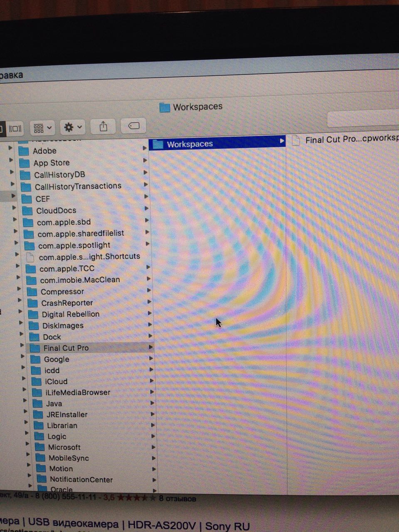Click the CrashReporter folder icon
The width and height of the screenshot is (399, 532).
click(x=33, y=303)
